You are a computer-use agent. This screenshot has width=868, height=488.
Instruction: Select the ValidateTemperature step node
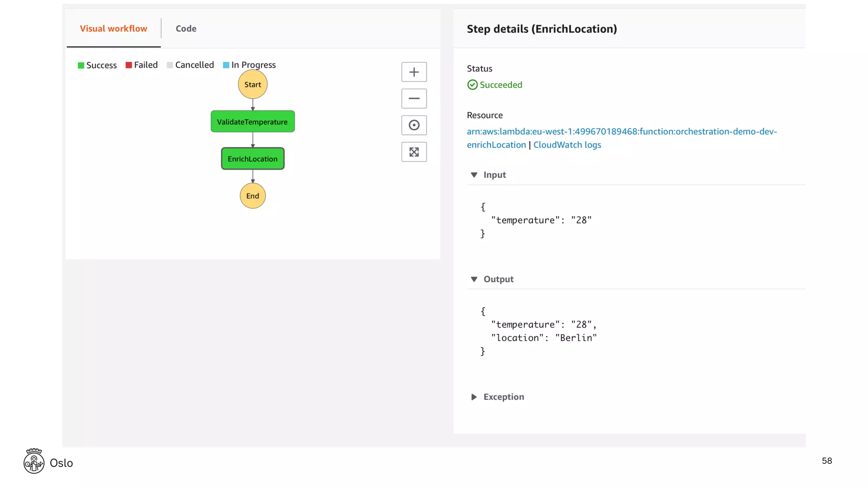click(x=253, y=122)
